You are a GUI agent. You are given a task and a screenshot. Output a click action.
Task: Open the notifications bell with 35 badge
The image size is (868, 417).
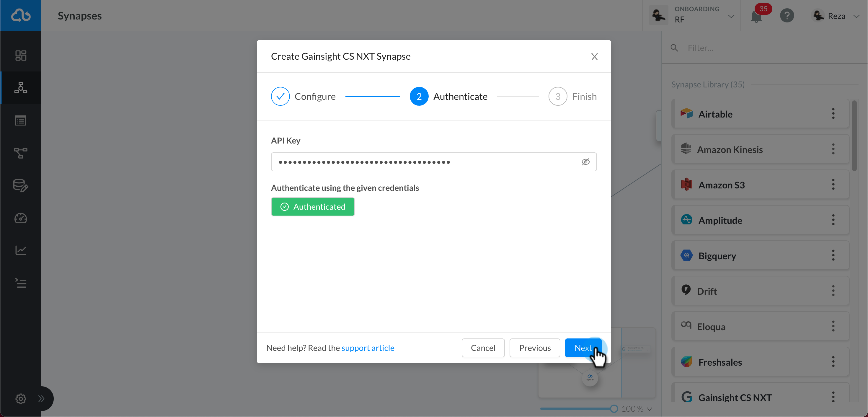pyautogui.click(x=756, y=16)
